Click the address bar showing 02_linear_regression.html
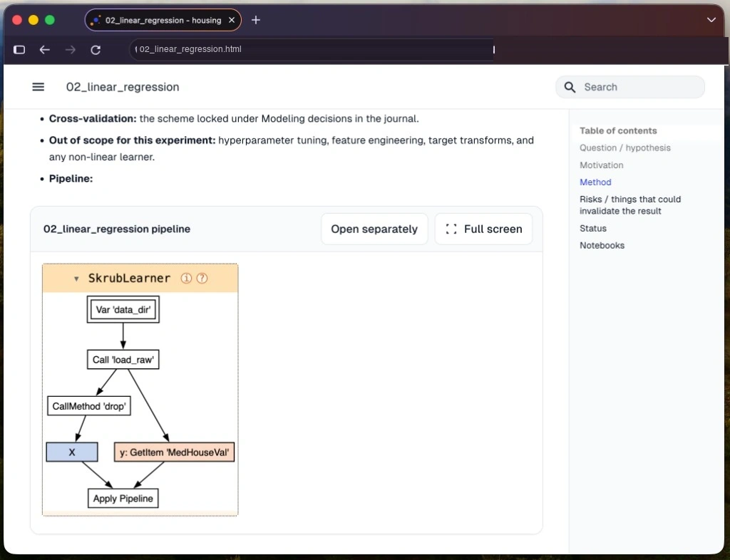Viewport: 730px width, 560px height. (x=312, y=49)
